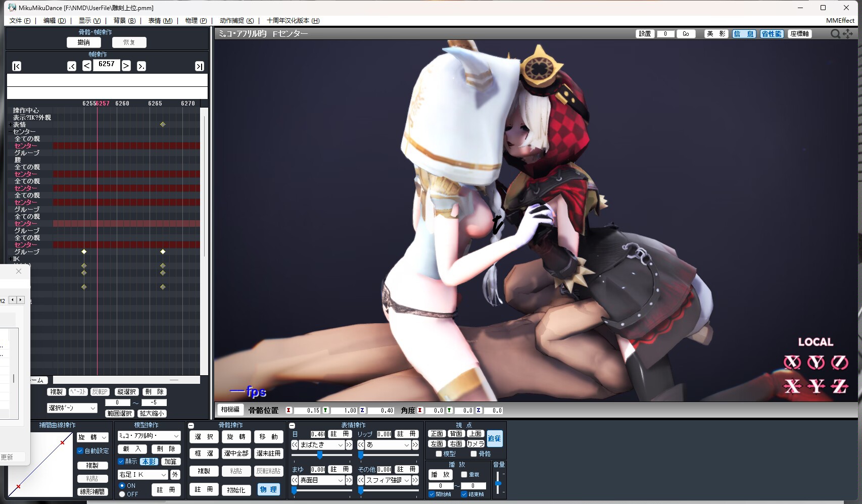The height and width of the screenshot is (504, 862).
Task: Adjust the eye morph slider
Action: coord(320,455)
